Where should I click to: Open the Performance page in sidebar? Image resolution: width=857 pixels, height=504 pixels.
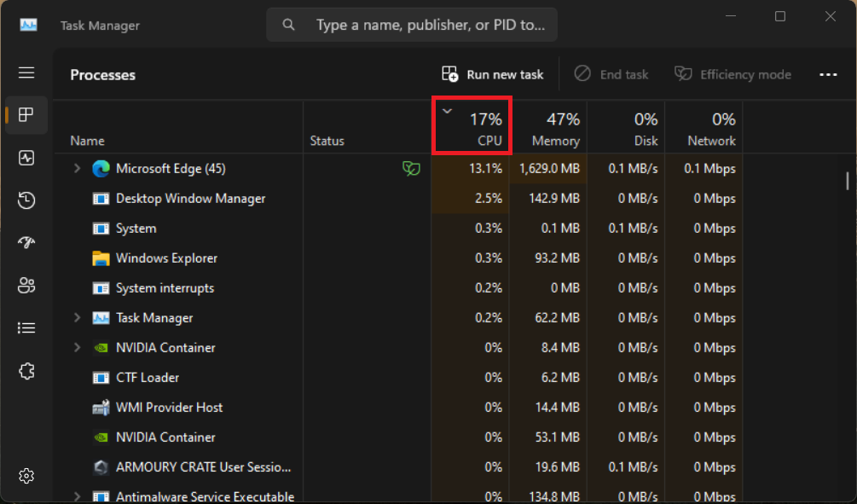[26, 158]
